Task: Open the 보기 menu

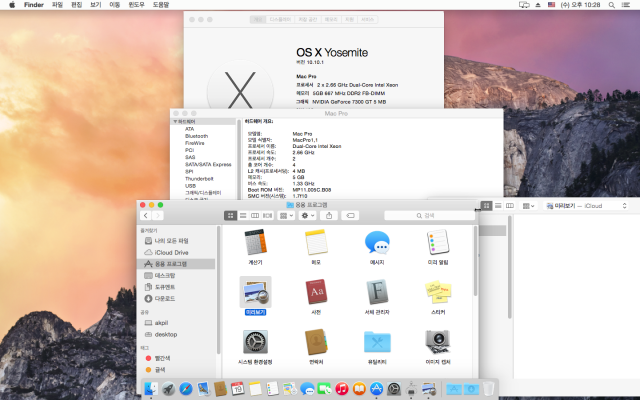Action: tap(96, 5)
